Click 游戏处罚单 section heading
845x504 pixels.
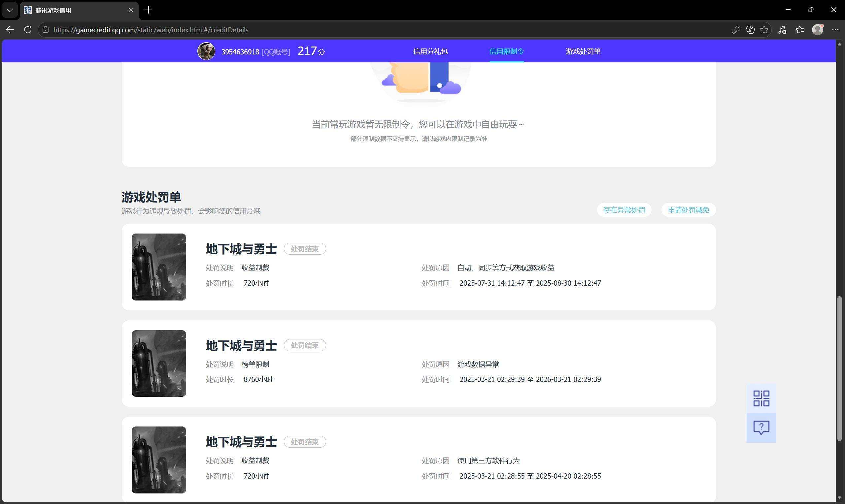[x=151, y=197]
